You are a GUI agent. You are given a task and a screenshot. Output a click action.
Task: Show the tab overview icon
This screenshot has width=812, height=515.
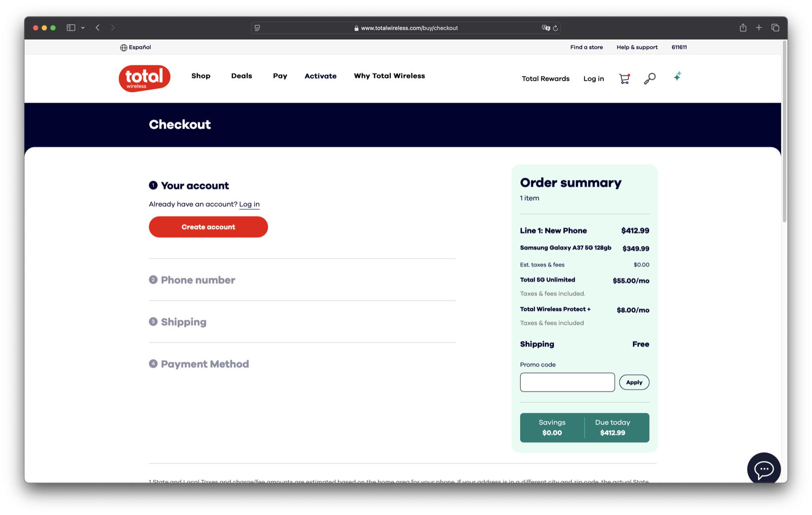[x=775, y=27]
